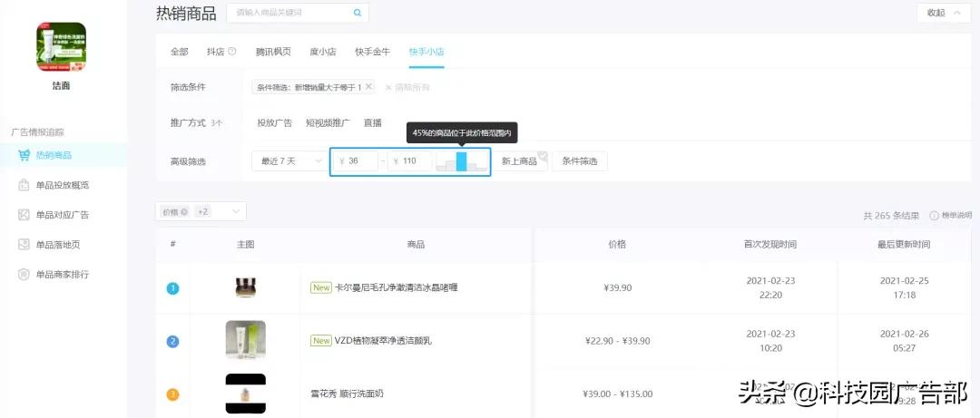Click the 单品对应广告 sidebar icon
Screen dimensions: 980x418
point(24,214)
